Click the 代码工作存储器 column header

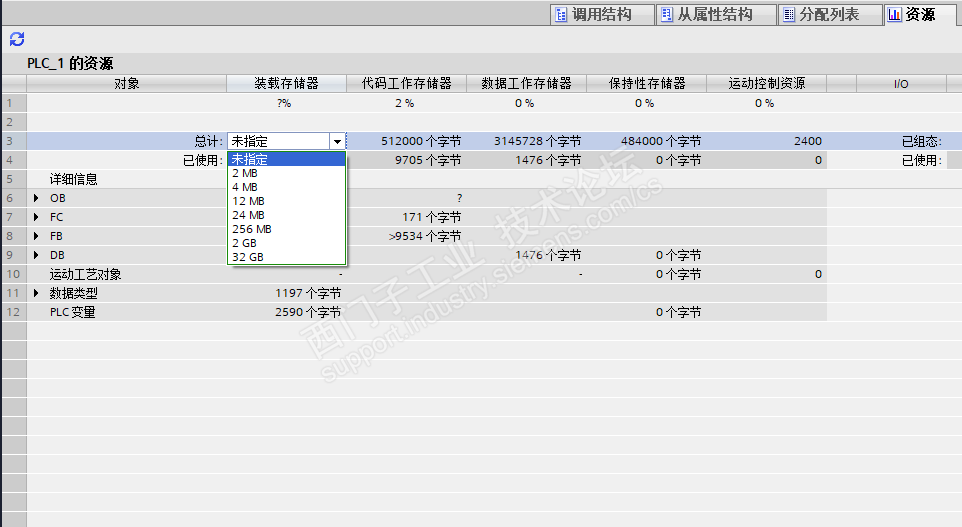click(406, 83)
